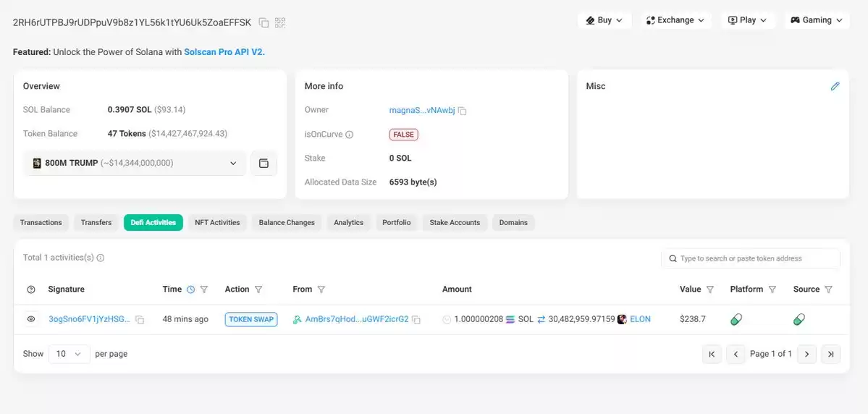Open NFT Activities tab

(218, 222)
